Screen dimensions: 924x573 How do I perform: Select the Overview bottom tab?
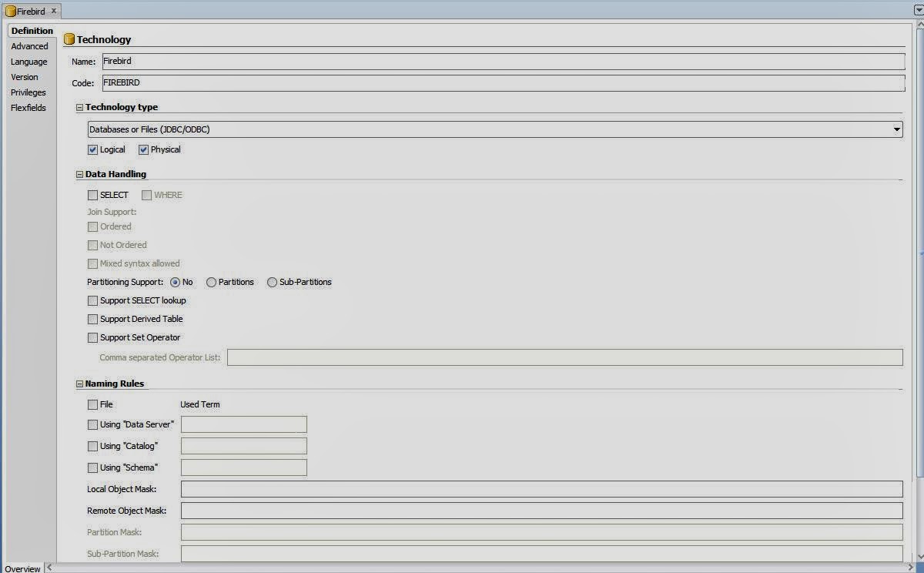[22, 568]
